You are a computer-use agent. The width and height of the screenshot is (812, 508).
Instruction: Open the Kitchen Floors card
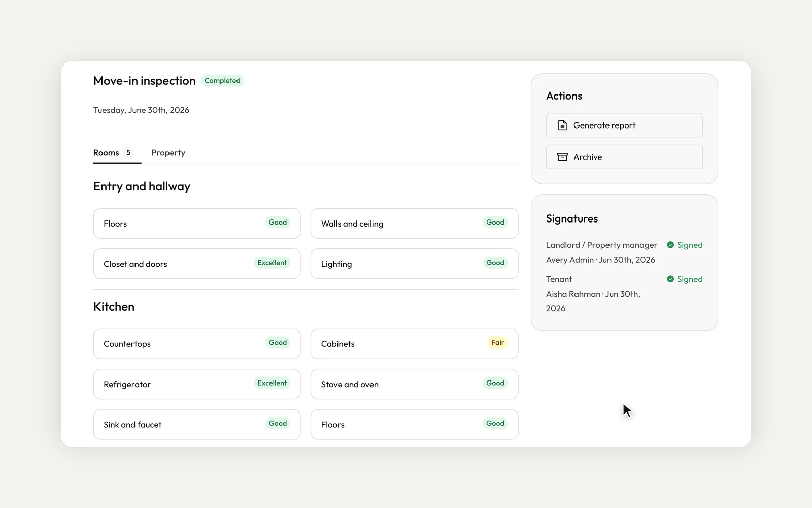click(x=414, y=424)
